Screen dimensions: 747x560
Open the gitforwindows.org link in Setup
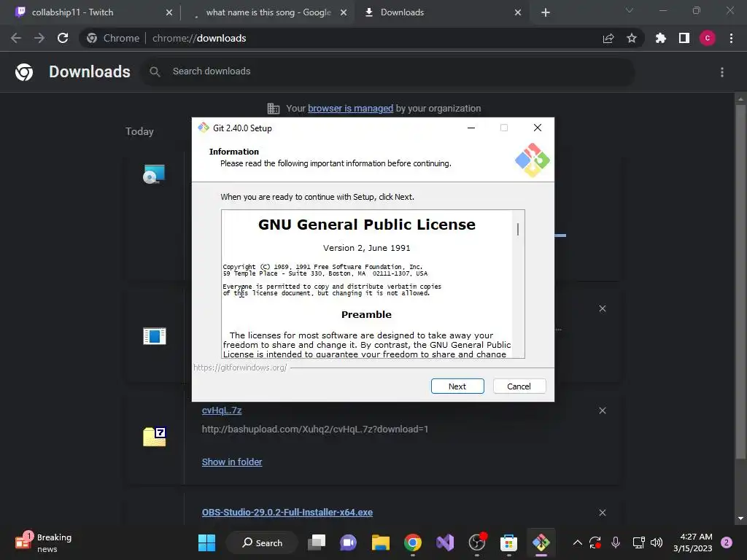point(240,367)
